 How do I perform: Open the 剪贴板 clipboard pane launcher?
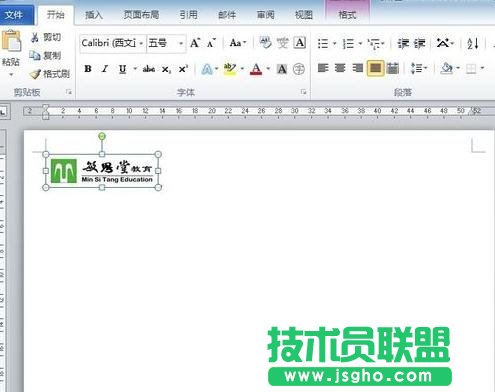(x=69, y=92)
